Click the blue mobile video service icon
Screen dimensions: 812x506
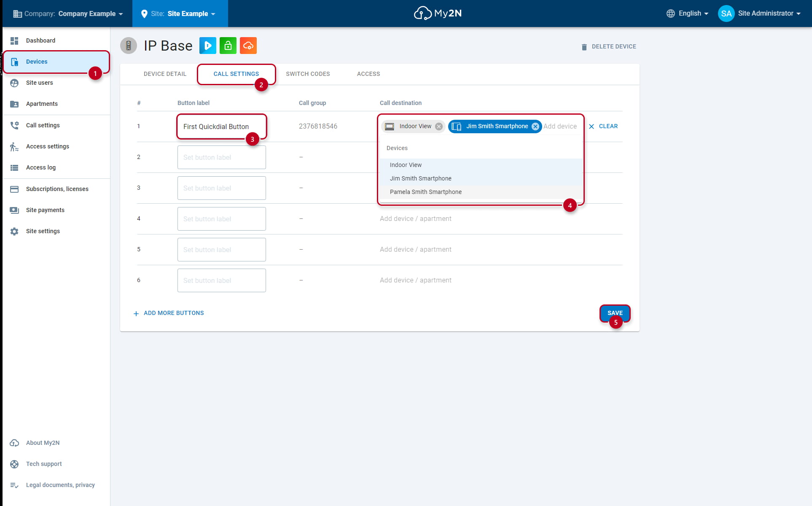tap(208, 46)
